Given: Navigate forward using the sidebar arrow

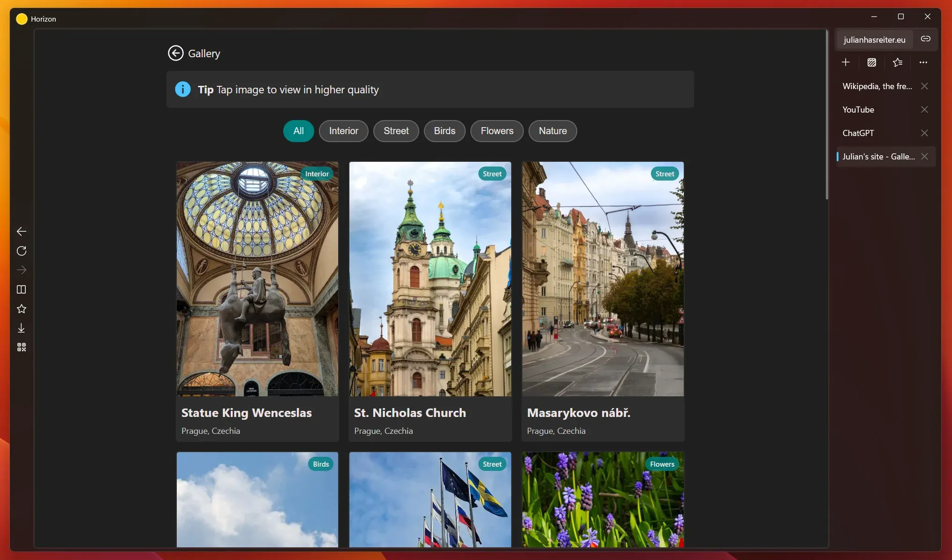Looking at the screenshot, I should click(x=21, y=270).
